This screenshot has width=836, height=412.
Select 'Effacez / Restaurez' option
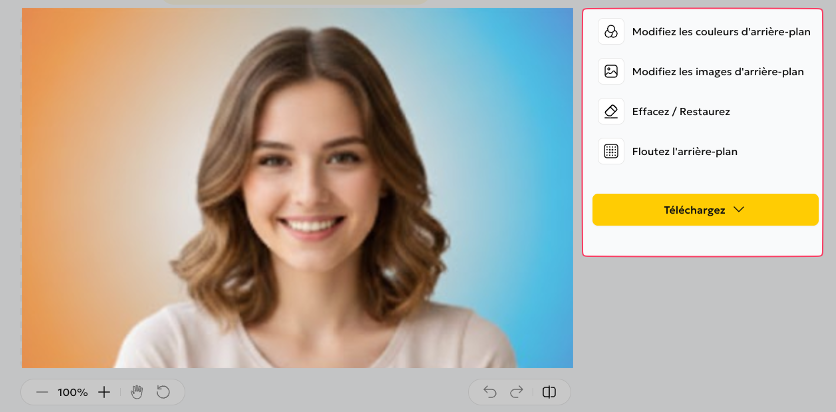pyautogui.click(x=680, y=111)
